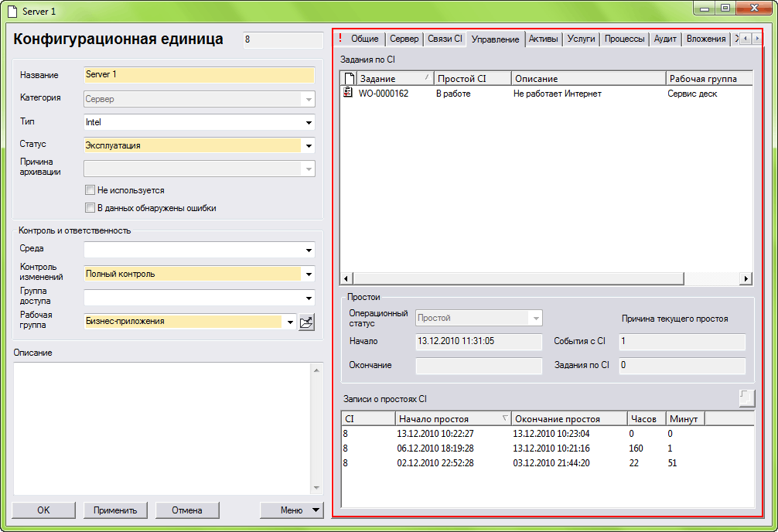
Task: Open the Рабочая группа dropdown arrow
Action: [290, 322]
